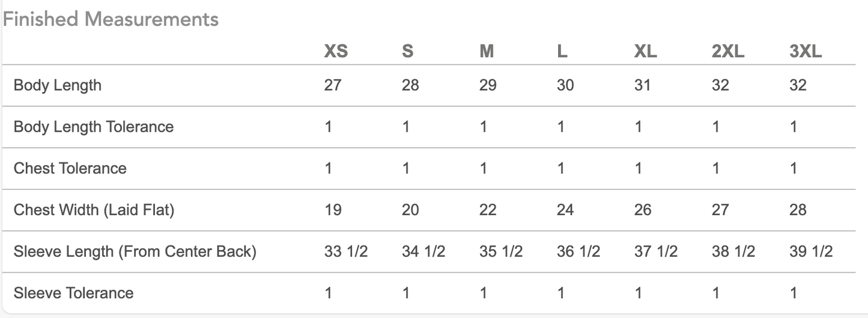Image resolution: width=868 pixels, height=318 pixels.
Task: Select the Body Length Tolerance row label
Action: point(94,127)
